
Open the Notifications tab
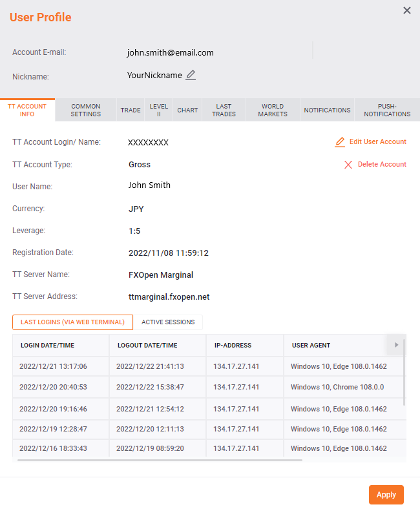tap(327, 110)
